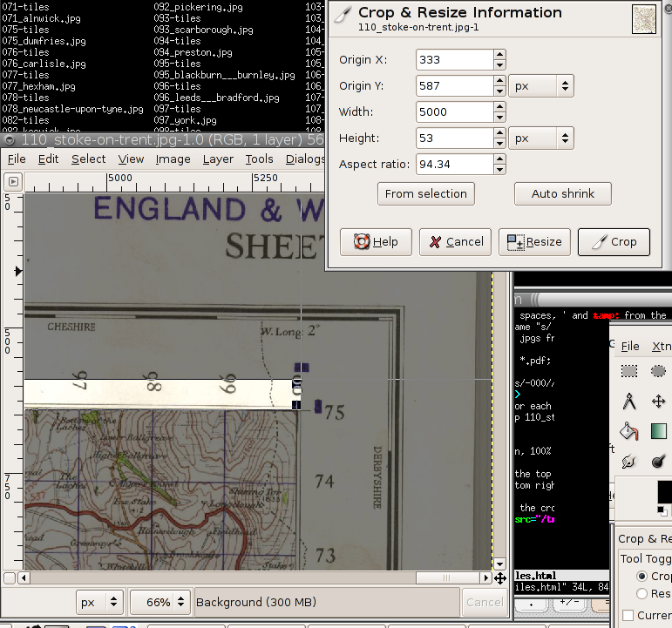Click 097_york.jpg in the terminal listing
Viewport: 672px width, 628px height.
[185, 120]
